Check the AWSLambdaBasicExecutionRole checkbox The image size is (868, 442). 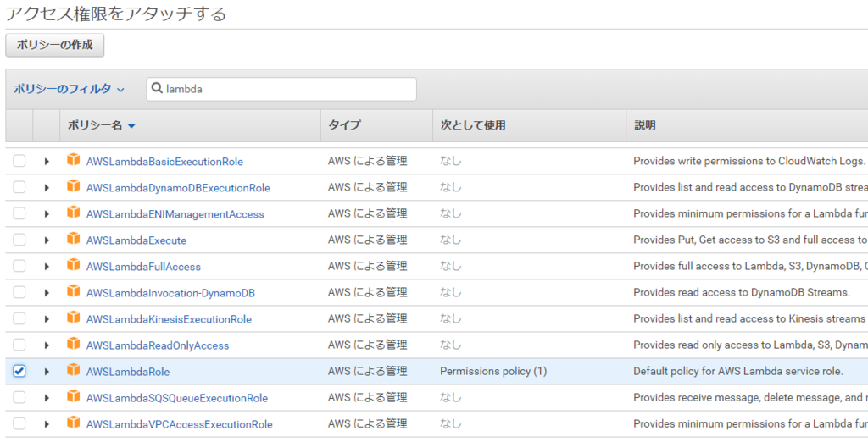pyautogui.click(x=19, y=161)
